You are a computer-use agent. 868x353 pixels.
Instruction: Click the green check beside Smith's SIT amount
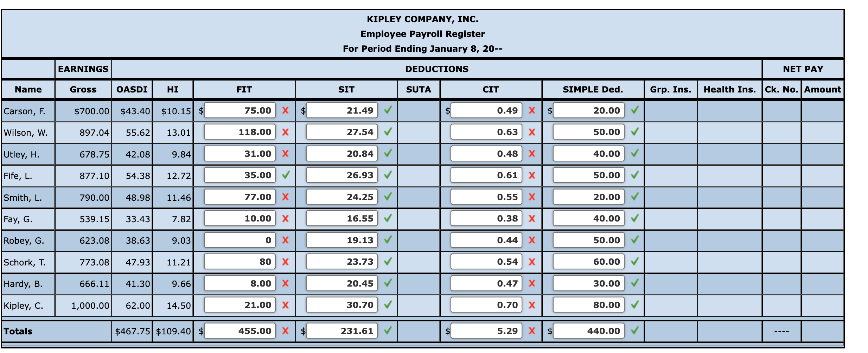click(388, 197)
